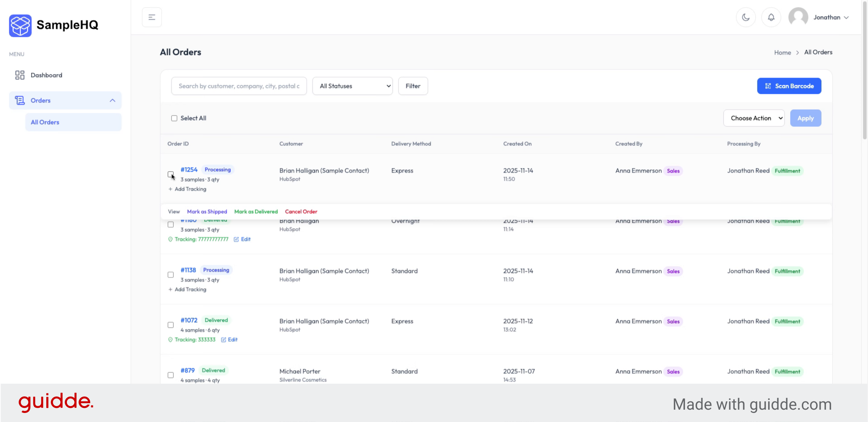Click Mark as Shipped for order #1254

pos(207,212)
